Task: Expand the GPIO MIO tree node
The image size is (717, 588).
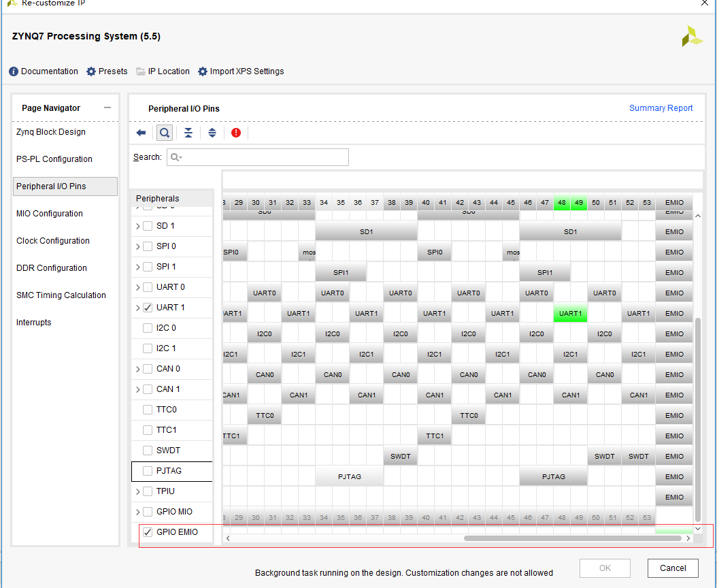Action: pyautogui.click(x=137, y=512)
